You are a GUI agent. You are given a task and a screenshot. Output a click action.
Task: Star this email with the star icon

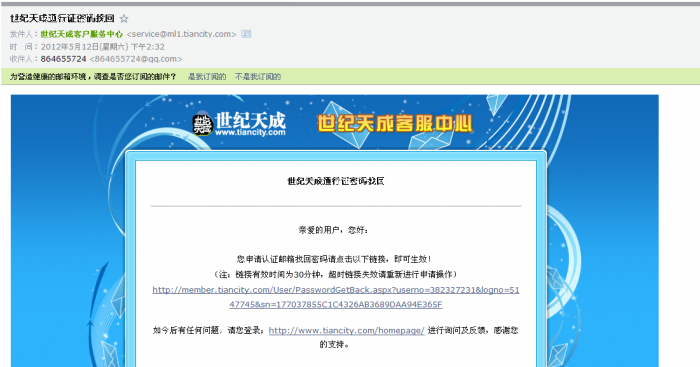point(124,19)
